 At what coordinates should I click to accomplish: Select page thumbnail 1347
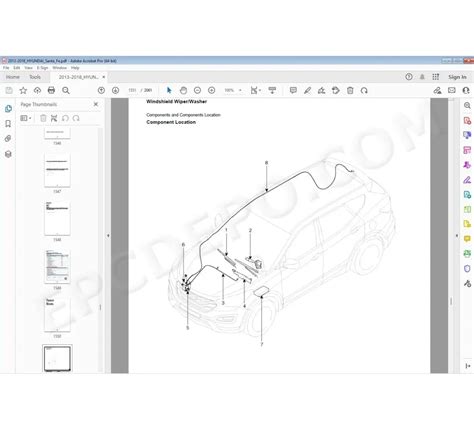point(57,170)
